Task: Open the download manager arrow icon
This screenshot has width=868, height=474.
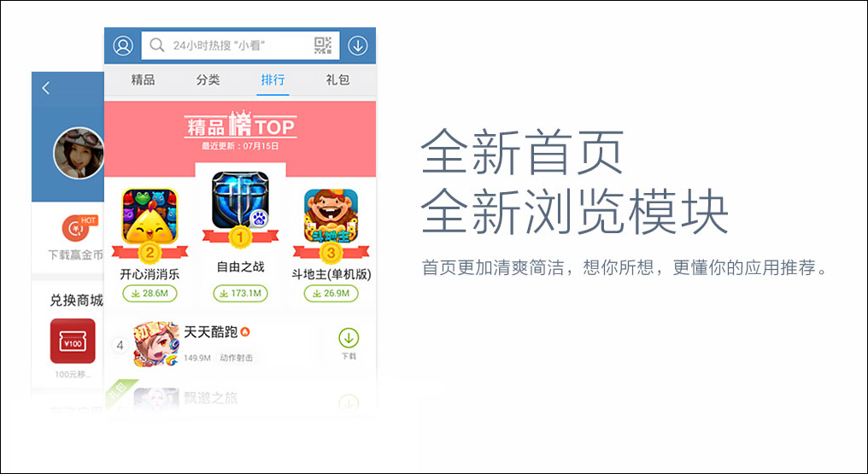Action: point(358,45)
